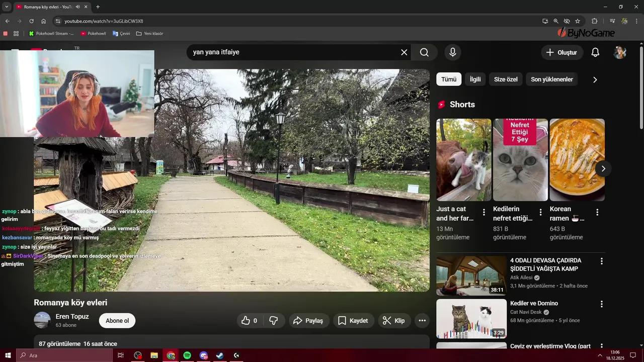Screen dimensions: 644x362
Task: Open the Chrome three-dot menu
Action: pos(637,21)
